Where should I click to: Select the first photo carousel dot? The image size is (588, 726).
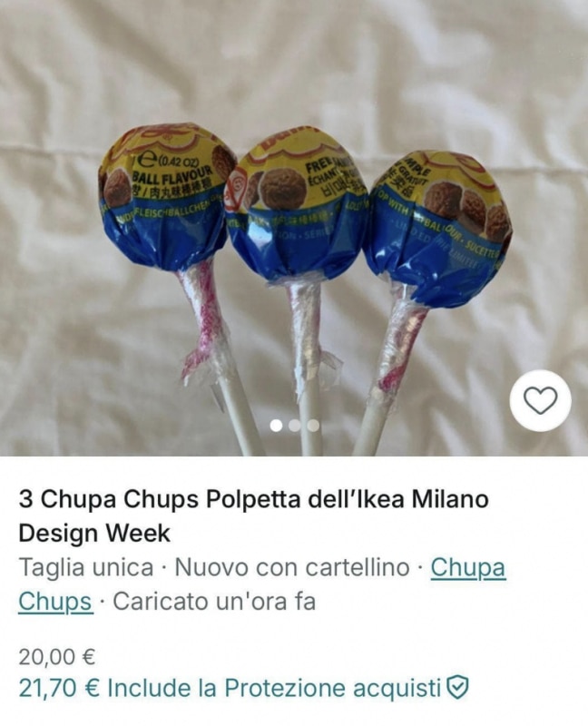click(276, 426)
